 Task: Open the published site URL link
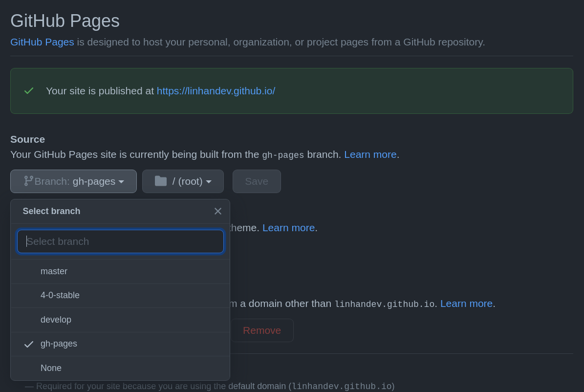pos(216,91)
